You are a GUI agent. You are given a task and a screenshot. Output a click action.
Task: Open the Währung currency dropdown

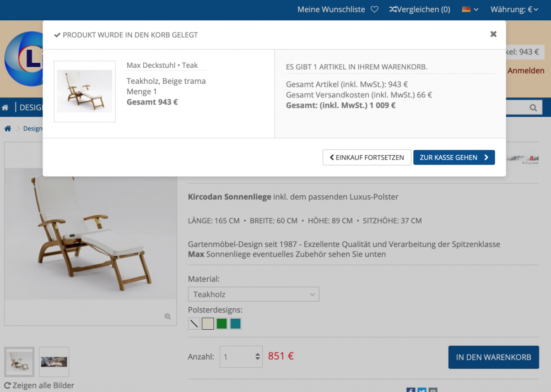515,9
